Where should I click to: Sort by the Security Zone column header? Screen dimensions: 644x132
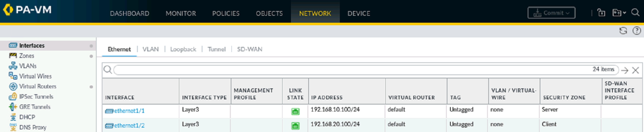(x=571, y=91)
